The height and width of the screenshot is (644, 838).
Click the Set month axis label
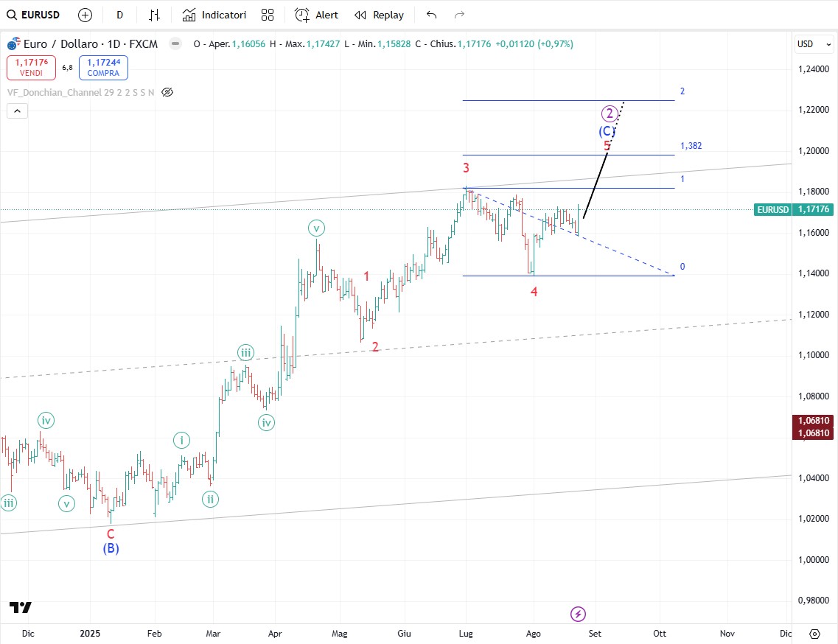pos(595,633)
